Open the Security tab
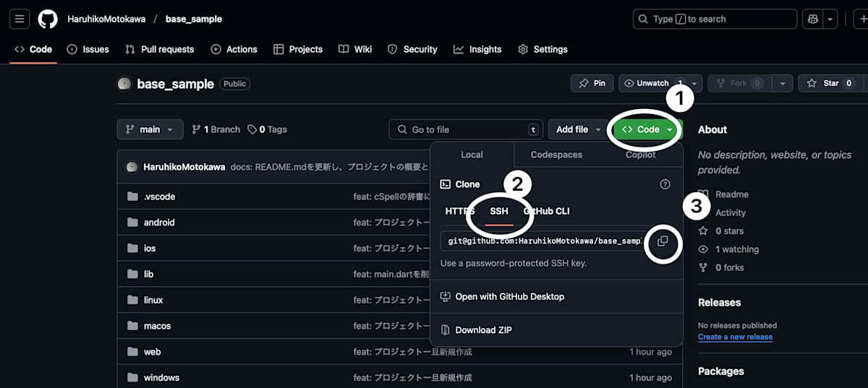 click(x=412, y=49)
